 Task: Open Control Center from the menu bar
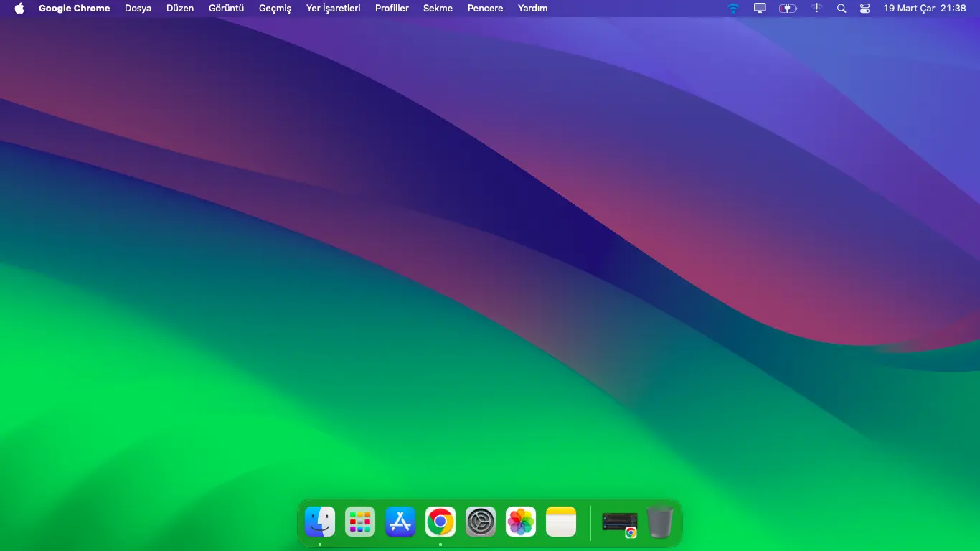click(x=864, y=9)
